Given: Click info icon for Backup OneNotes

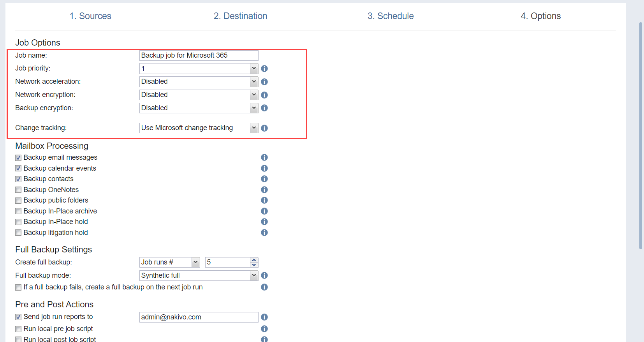Looking at the screenshot, I should (x=264, y=190).
